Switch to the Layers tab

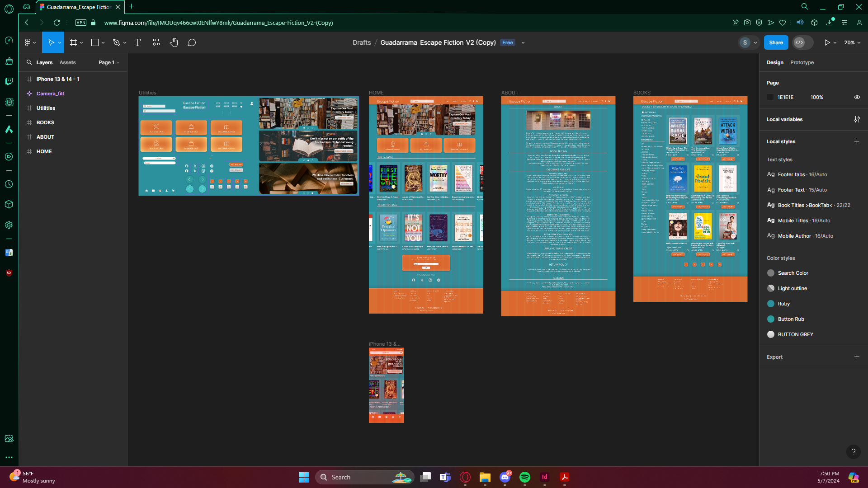click(44, 62)
